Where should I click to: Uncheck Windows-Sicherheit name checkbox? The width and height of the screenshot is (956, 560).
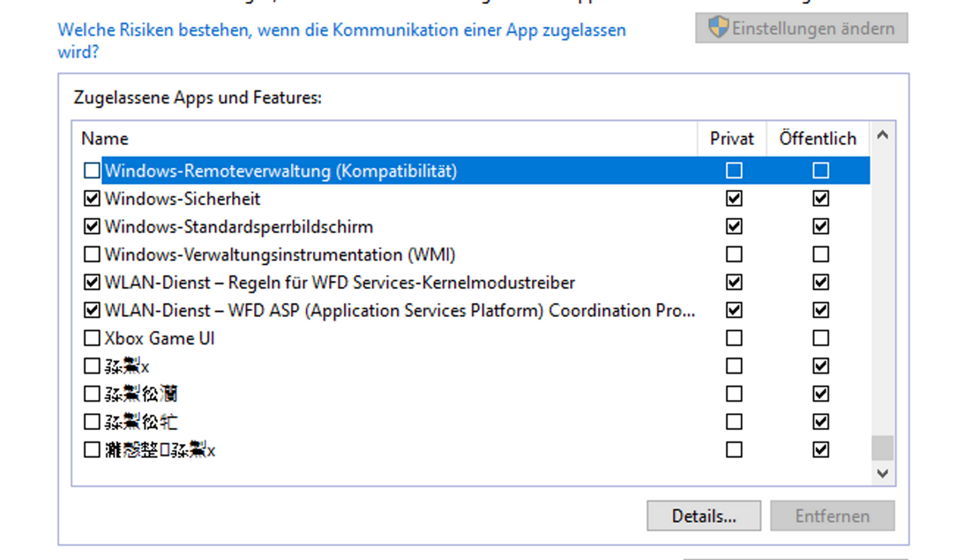(x=91, y=199)
